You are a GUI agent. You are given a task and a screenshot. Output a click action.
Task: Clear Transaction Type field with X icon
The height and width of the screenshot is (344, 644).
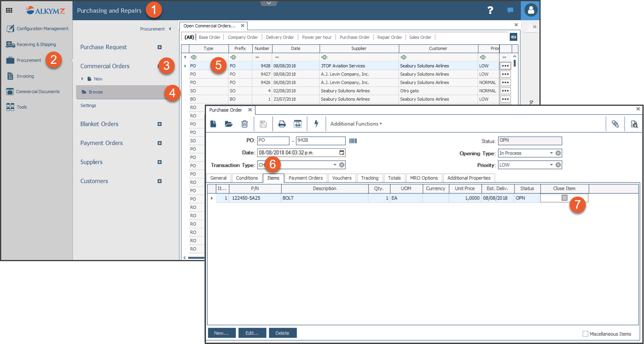coord(342,165)
